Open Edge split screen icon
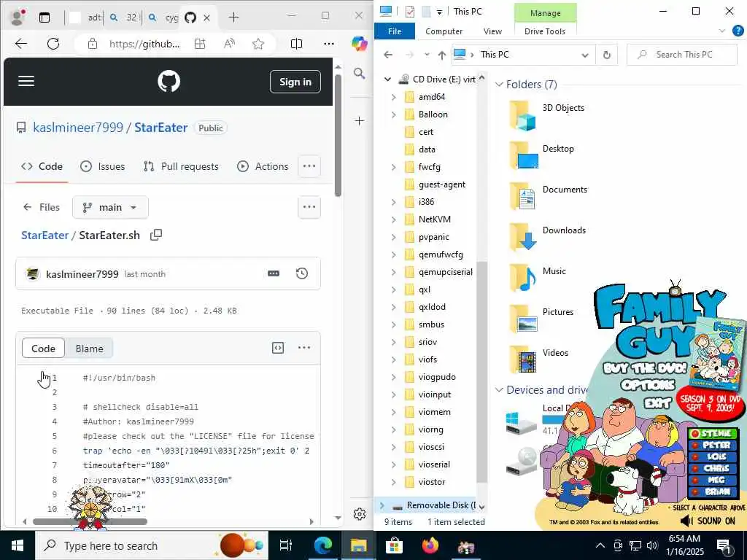 tap(296, 44)
